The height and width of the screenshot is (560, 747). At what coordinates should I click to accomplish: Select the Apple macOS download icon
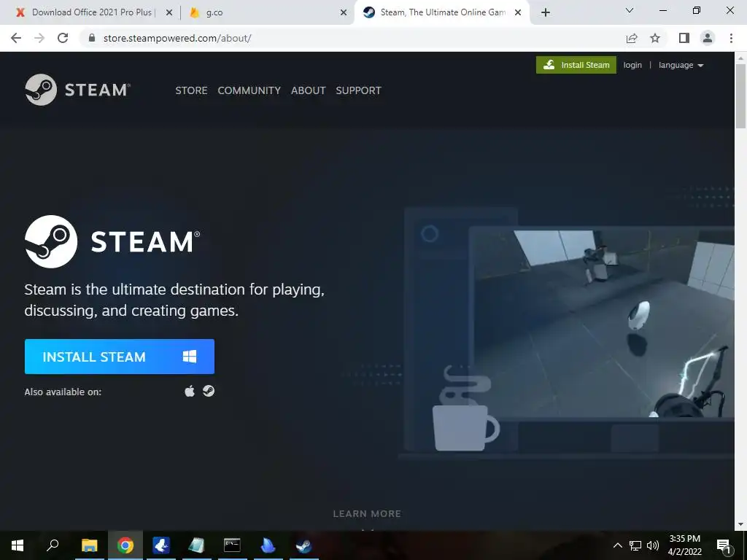pos(190,391)
